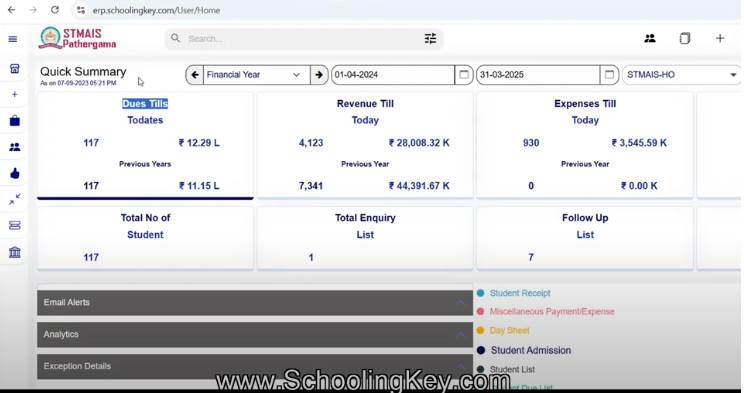Click the copy pages icon in top bar
The image size is (744, 393).
(x=685, y=38)
